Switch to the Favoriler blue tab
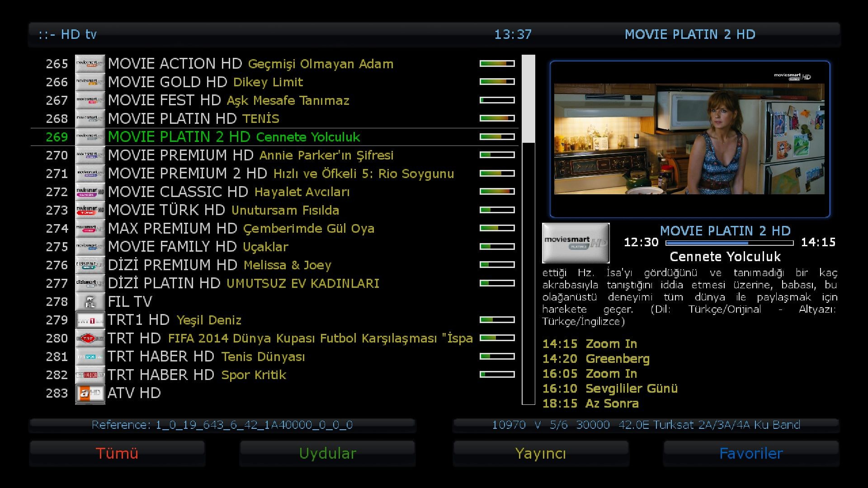868x488 pixels. point(751,453)
